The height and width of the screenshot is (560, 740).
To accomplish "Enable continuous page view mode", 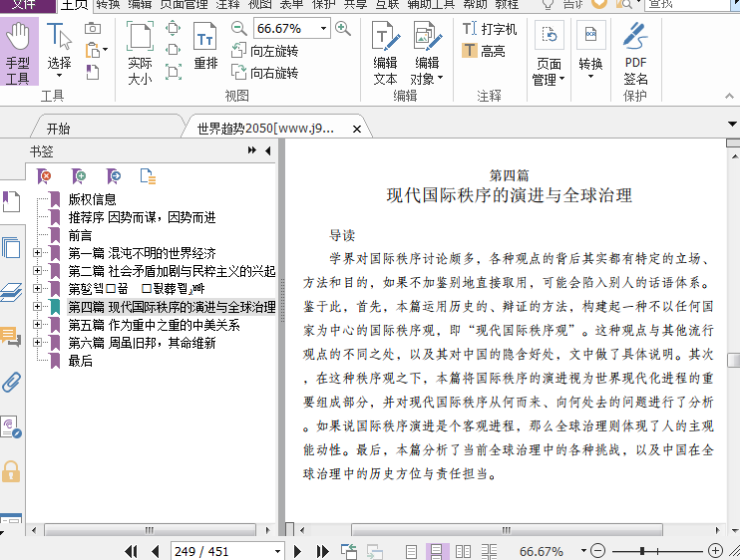I will [436, 551].
